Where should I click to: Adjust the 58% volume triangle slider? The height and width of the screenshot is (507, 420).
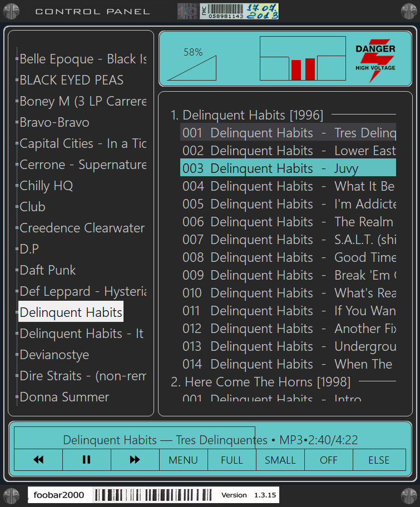[x=192, y=68]
